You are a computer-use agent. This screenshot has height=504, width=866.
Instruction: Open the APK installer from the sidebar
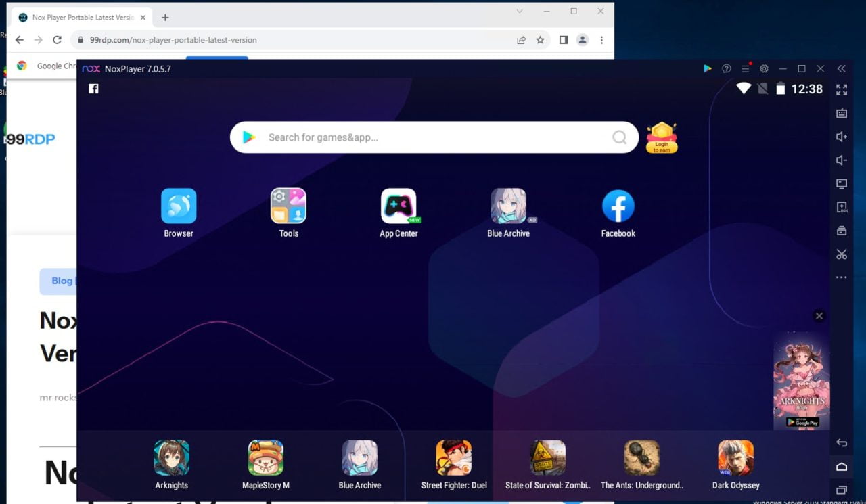[841, 207]
